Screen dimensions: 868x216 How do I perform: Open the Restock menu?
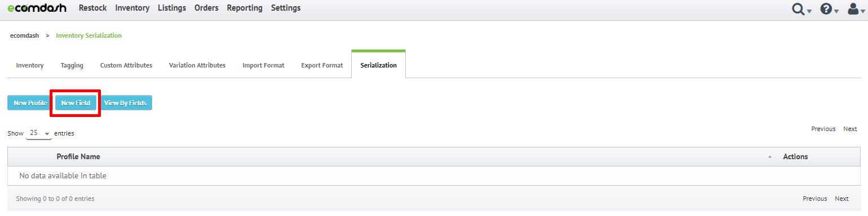click(x=92, y=8)
